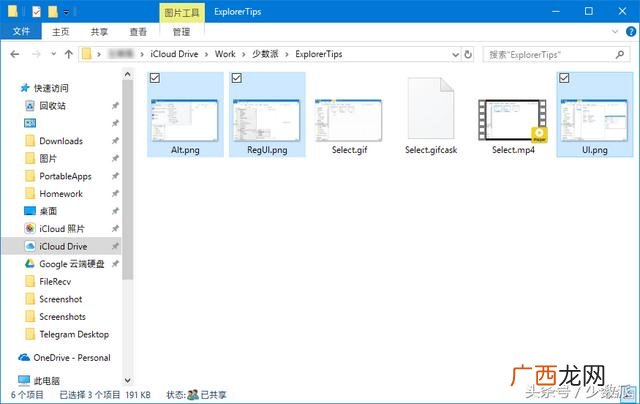This screenshot has width=640, height=404.
Task: Open Telegram Desktop folder in sidebar
Action: [74, 334]
